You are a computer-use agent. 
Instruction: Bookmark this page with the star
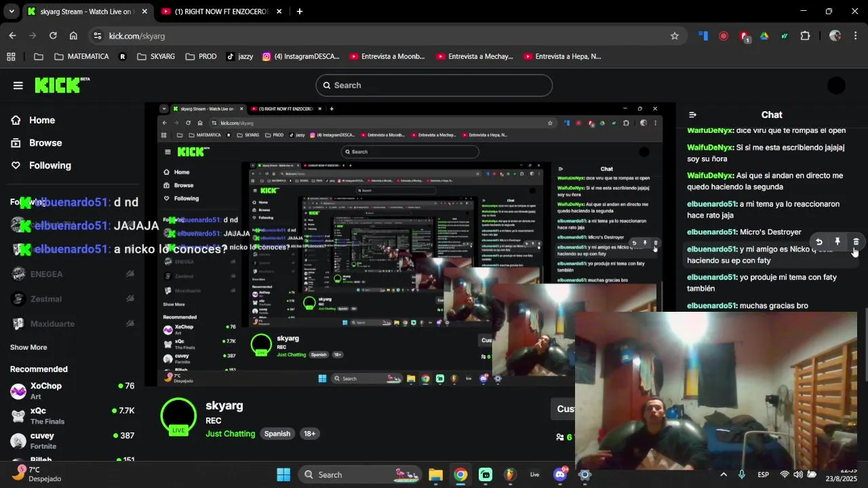pos(674,36)
